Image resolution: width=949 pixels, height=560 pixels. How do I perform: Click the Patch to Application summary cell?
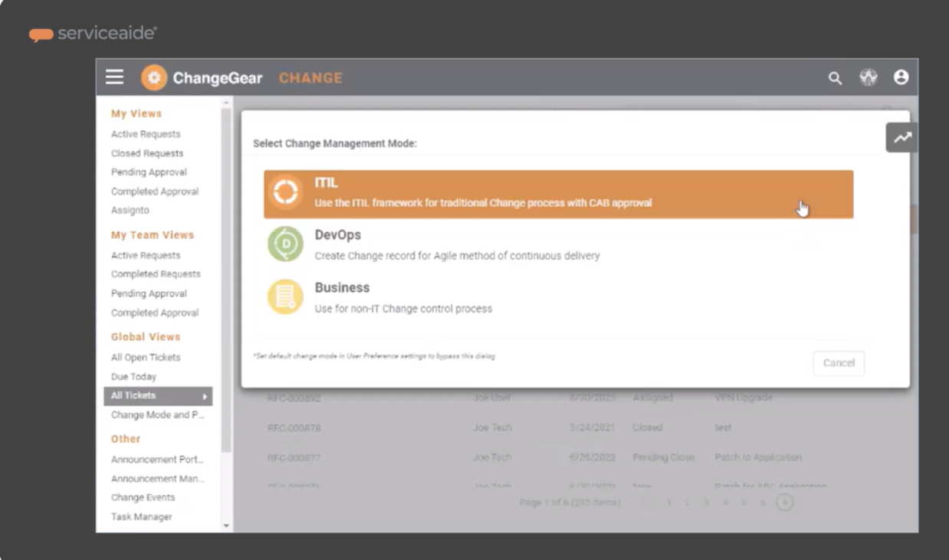coord(758,457)
